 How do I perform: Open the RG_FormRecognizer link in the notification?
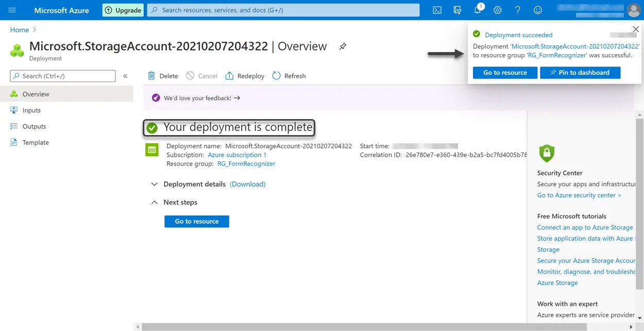pyautogui.click(x=557, y=55)
